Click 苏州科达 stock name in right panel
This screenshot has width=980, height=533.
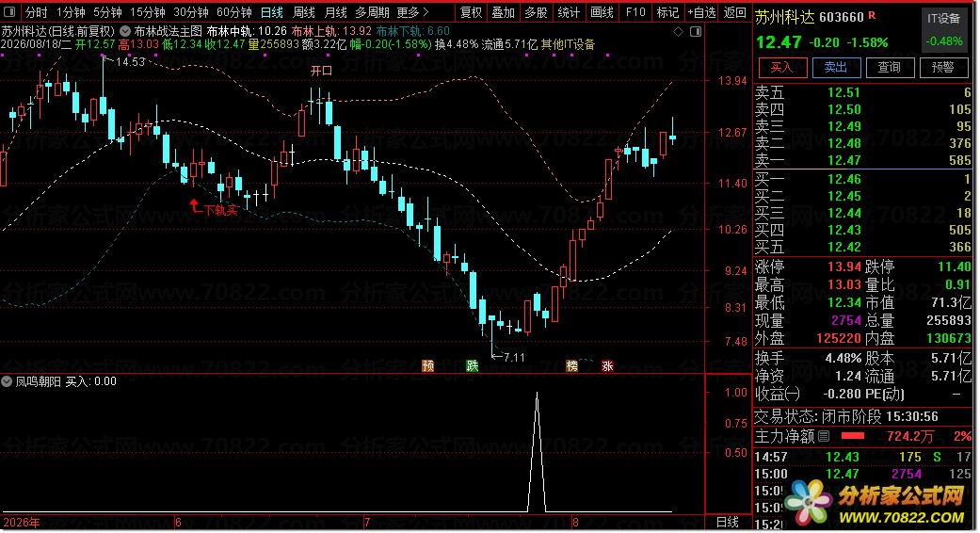coord(784,18)
